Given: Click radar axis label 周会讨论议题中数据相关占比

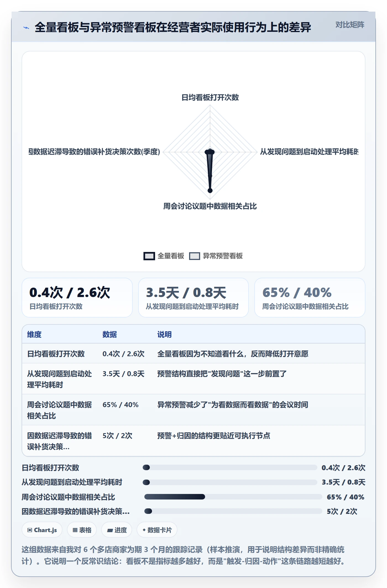Looking at the screenshot, I should click(x=210, y=206).
